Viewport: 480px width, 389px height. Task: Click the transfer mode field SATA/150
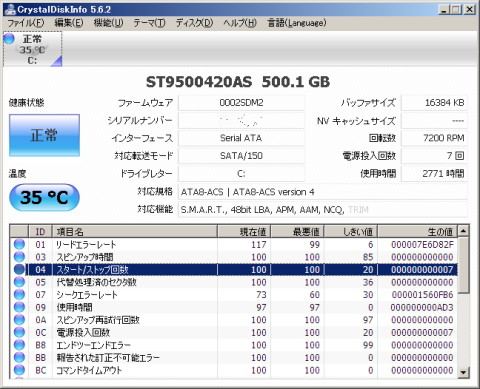pos(241,156)
